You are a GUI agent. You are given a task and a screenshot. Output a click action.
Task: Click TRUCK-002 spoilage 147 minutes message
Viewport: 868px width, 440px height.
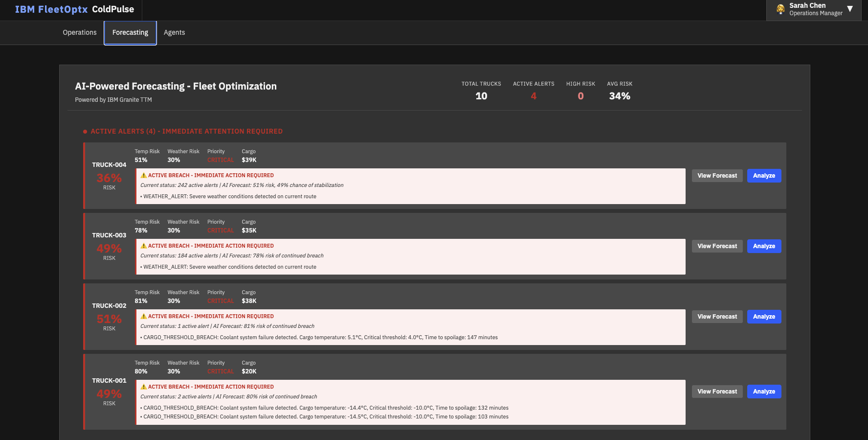click(319, 337)
